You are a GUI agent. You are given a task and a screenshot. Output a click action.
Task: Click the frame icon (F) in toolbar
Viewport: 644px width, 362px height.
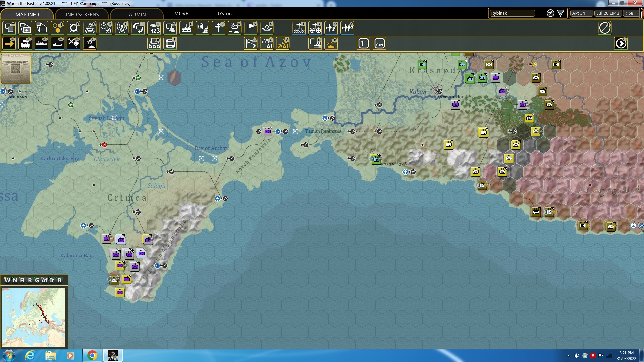(x=170, y=44)
